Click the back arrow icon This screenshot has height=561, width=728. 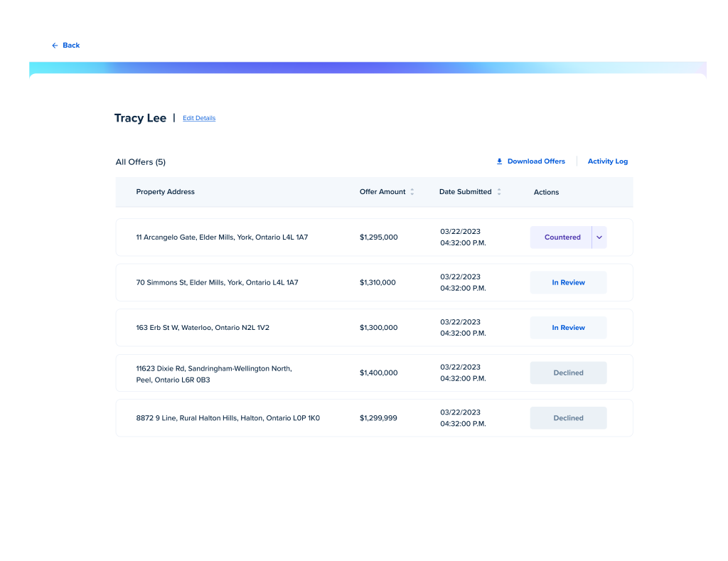[55, 46]
